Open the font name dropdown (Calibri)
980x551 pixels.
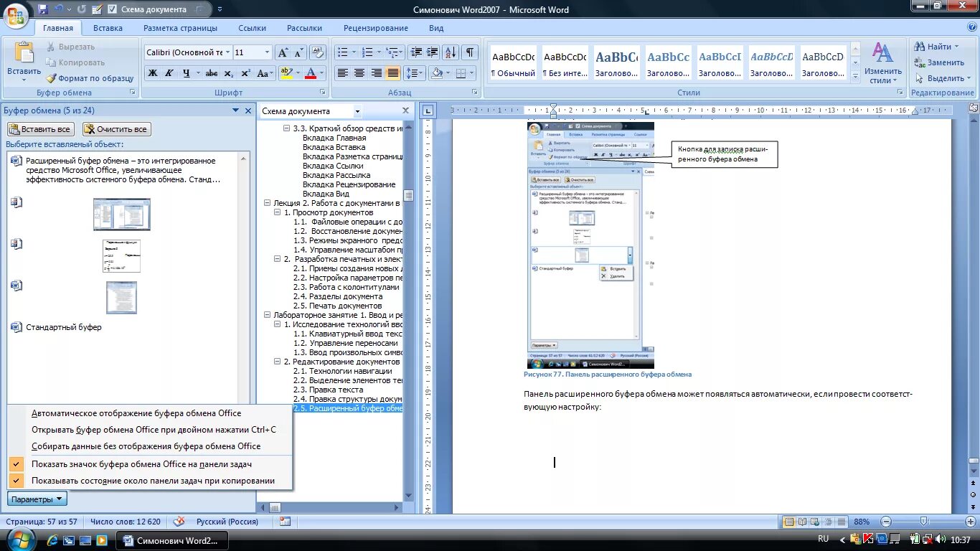(227, 52)
